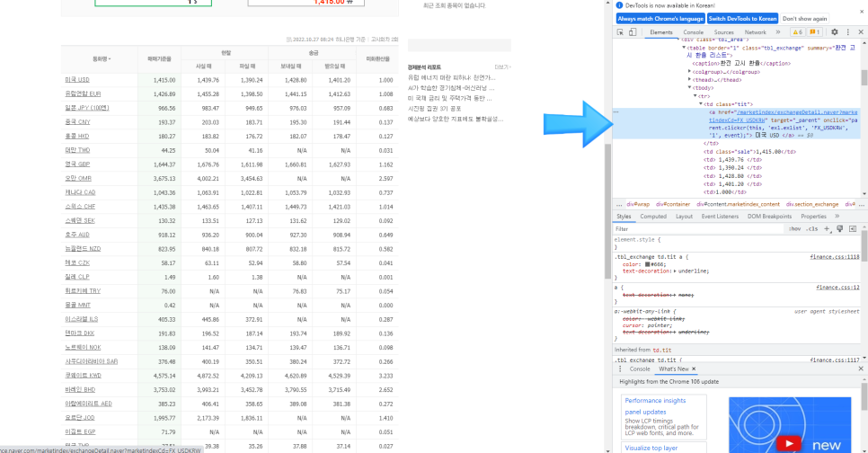Close the DevTools panel with the X

(x=860, y=32)
